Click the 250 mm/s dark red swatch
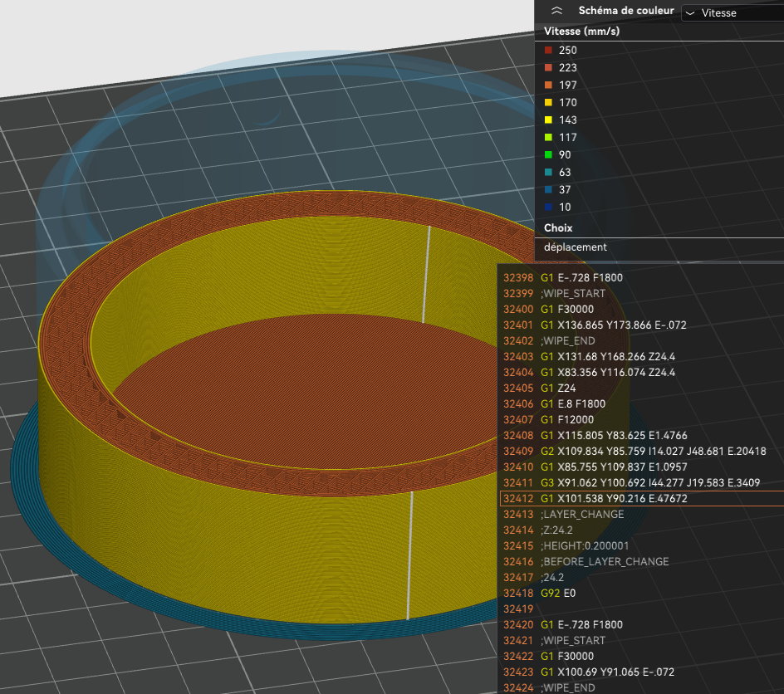The image size is (784, 694). coord(549,51)
